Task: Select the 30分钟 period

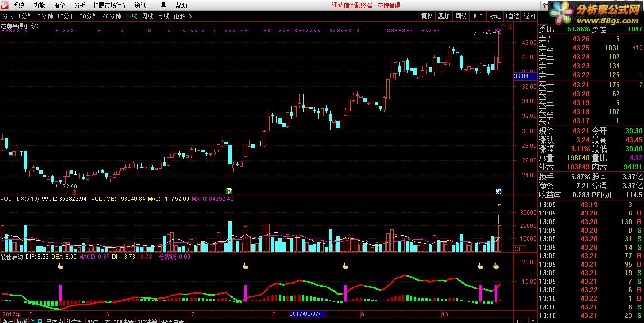Action: pyautogui.click(x=89, y=16)
